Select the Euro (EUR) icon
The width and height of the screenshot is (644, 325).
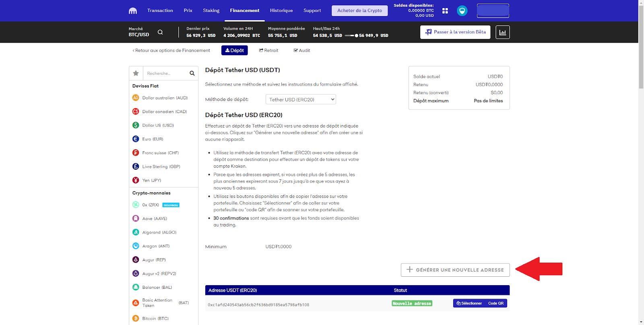(x=136, y=139)
